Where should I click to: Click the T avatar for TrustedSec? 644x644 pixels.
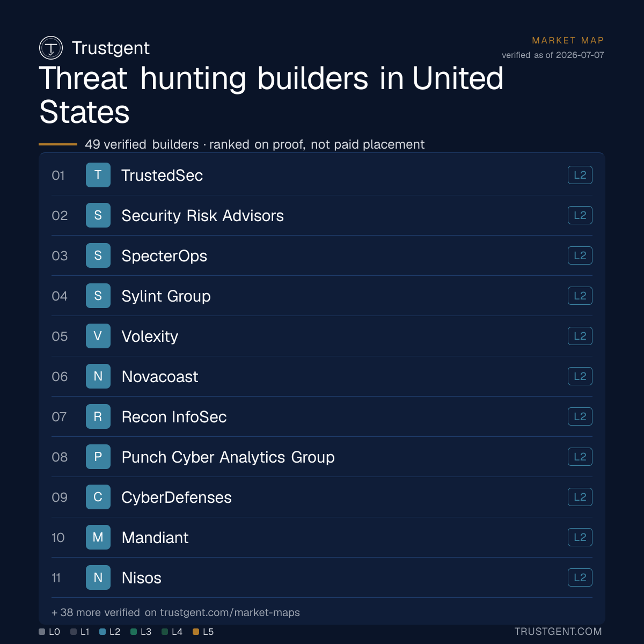tap(98, 175)
